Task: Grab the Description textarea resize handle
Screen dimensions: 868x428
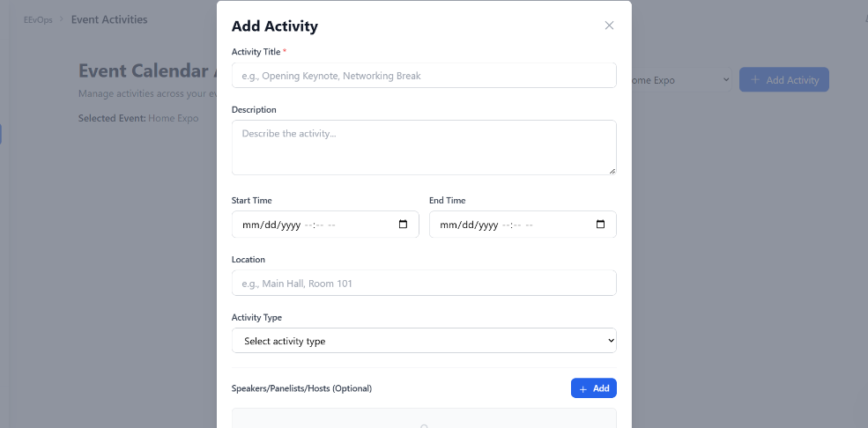Action: (x=612, y=172)
